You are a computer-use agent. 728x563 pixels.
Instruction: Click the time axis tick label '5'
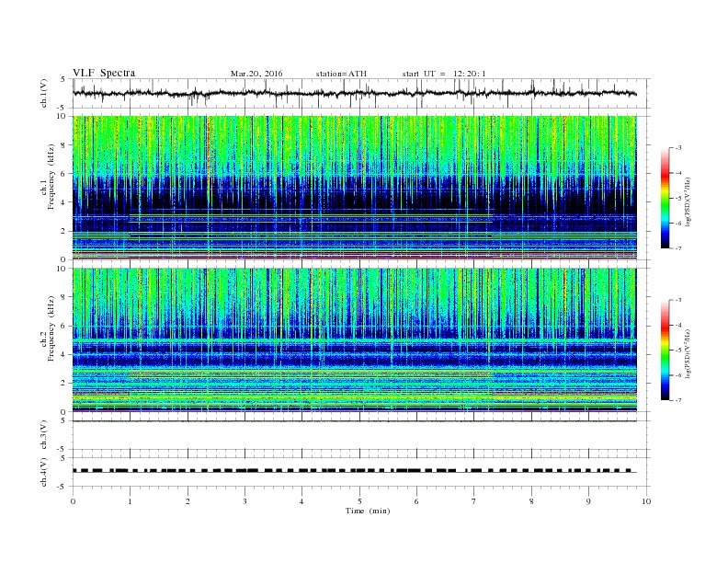click(x=359, y=501)
